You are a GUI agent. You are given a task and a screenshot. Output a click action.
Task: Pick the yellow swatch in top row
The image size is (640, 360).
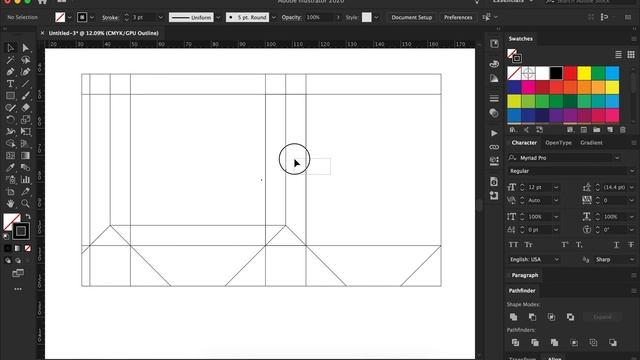pyautogui.click(x=584, y=73)
